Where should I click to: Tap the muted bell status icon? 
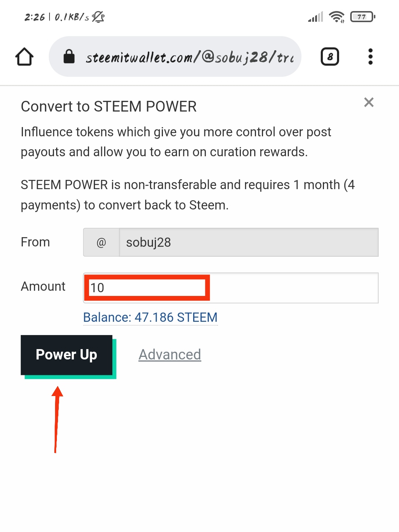tap(98, 17)
